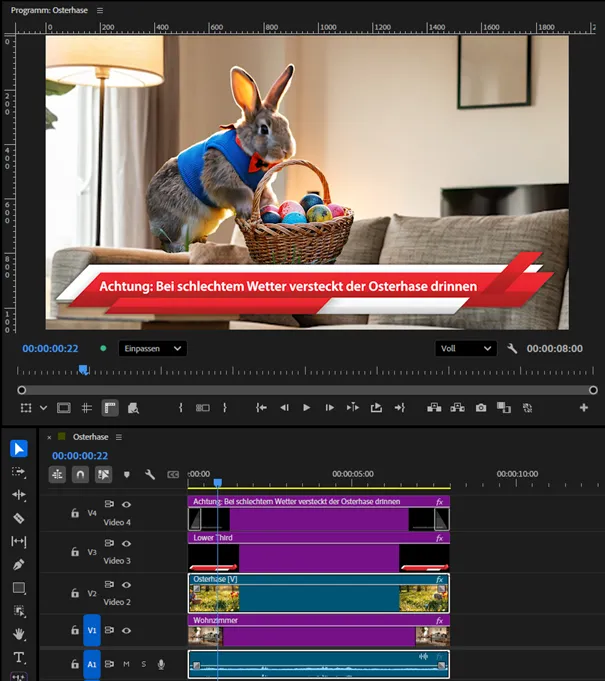The height and width of the screenshot is (681, 605).
Task: Click the Export Frame camera icon
Action: 481,408
